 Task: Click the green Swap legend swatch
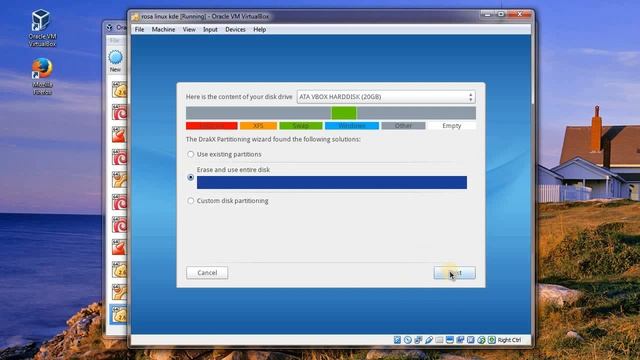point(301,126)
